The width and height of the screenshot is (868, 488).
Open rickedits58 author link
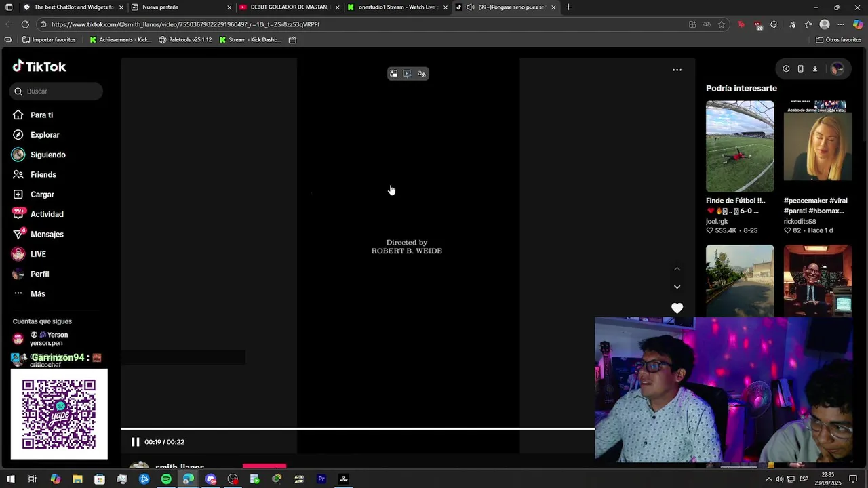(800, 222)
